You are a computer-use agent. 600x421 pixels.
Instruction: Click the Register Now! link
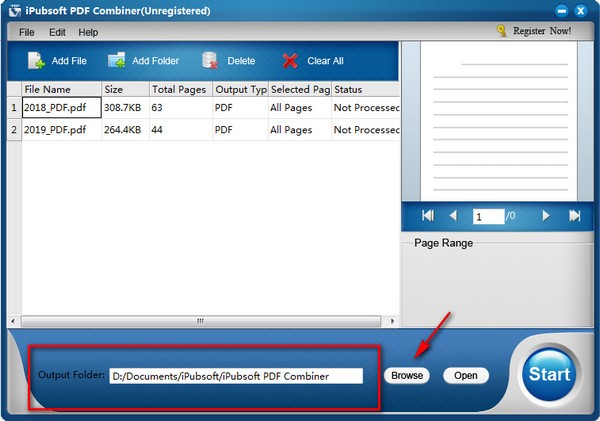click(542, 31)
